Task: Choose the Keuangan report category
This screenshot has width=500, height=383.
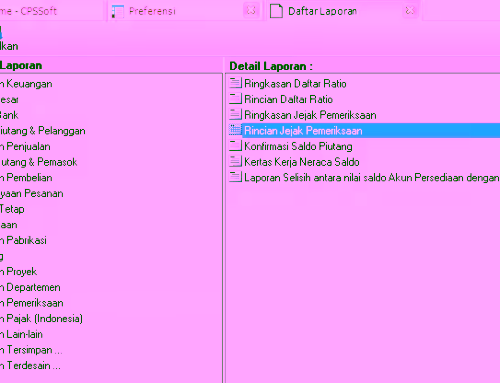Action: pos(26,84)
